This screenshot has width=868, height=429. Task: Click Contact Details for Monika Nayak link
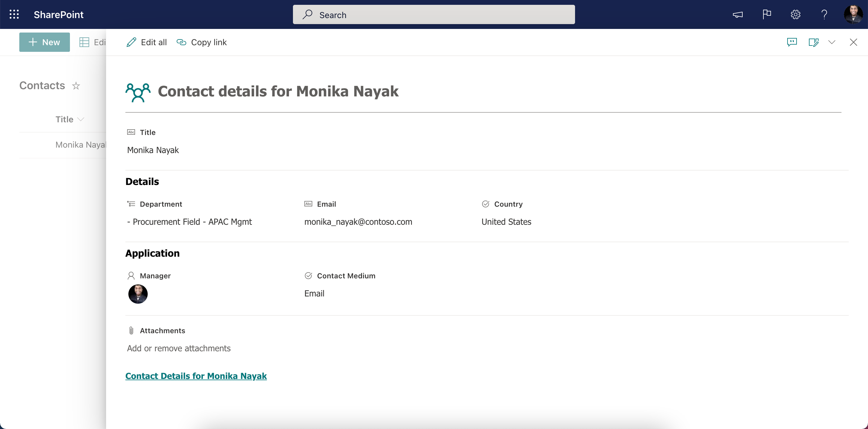[196, 376]
